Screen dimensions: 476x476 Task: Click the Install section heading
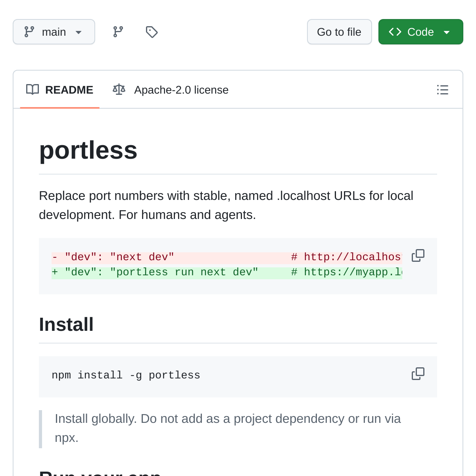[66, 324]
